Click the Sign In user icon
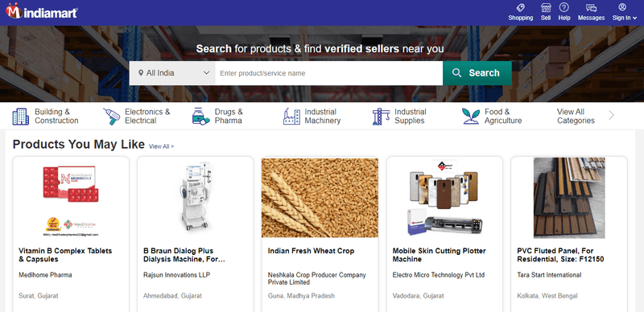This screenshot has width=644, height=312. click(x=622, y=7)
